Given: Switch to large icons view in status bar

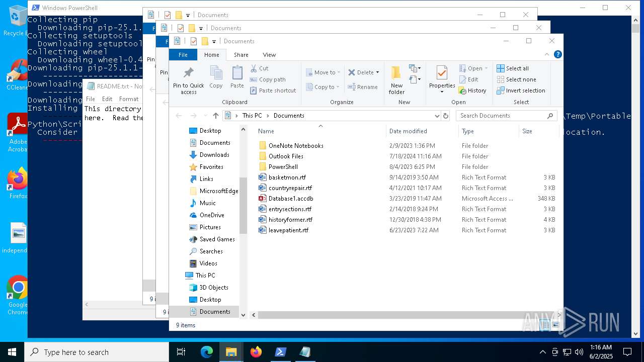Looking at the screenshot, I should point(556,325).
